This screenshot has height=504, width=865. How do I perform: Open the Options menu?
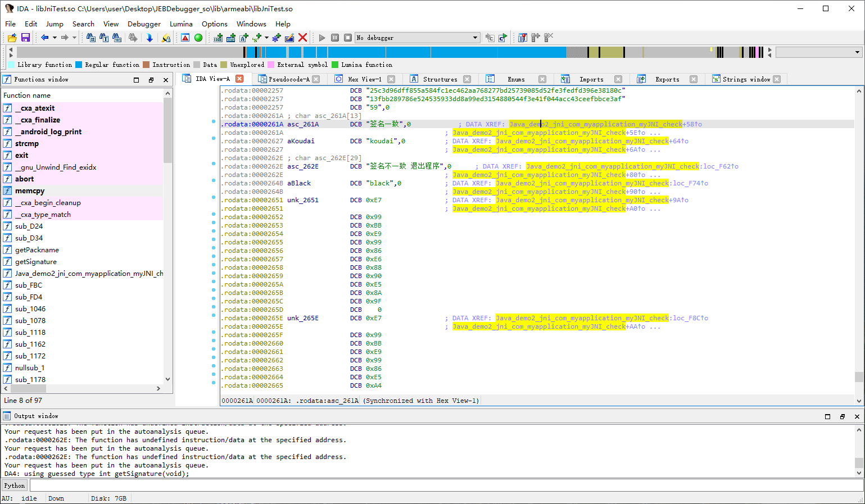click(215, 24)
